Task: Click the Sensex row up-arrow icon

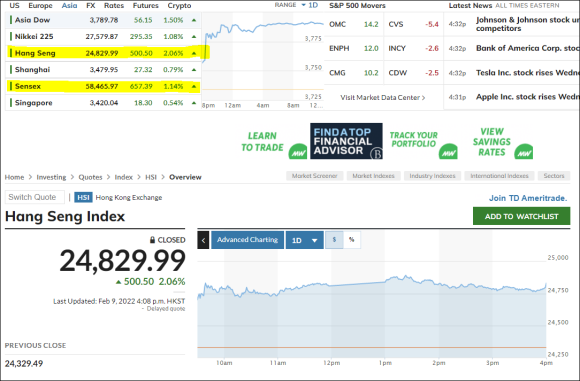Action: coord(194,86)
